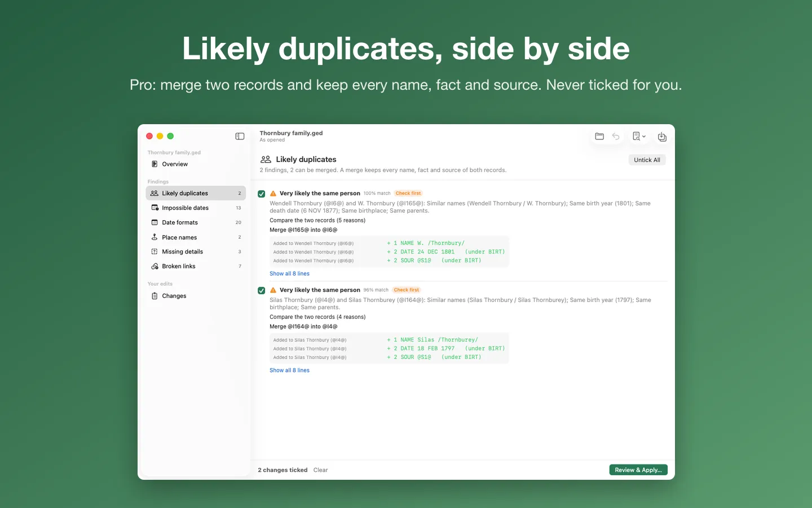Viewport: 812px width, 508px height.
Task: Click the '+ 1 NAME Silas /Thornburey/' line
Action: (x=433, y=340)
